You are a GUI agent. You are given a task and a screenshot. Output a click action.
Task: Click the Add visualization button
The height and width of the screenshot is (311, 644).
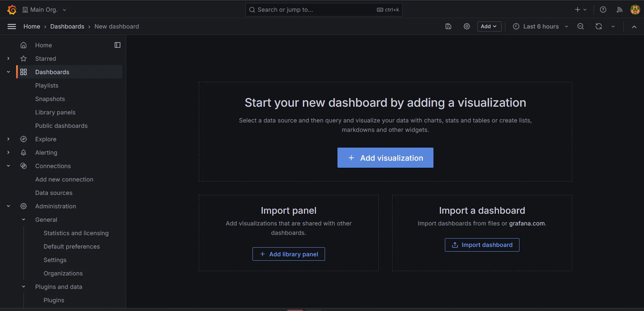(385, 158)
